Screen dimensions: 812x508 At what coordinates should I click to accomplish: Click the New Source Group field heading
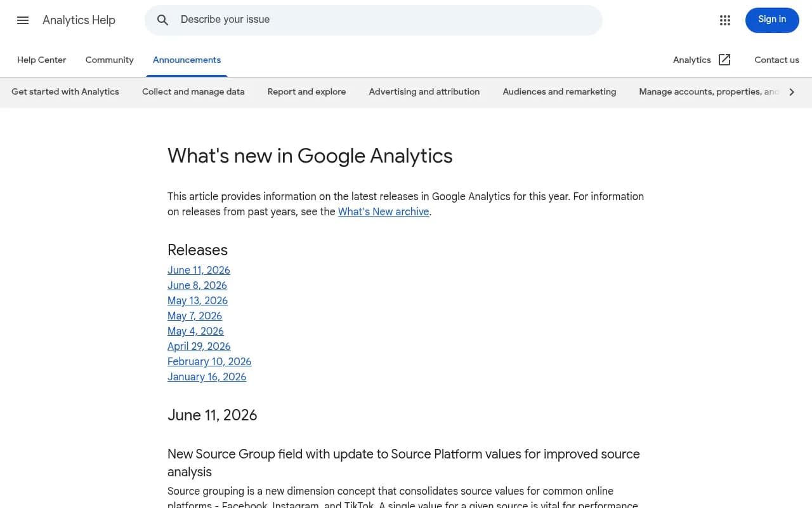pos(403,463)
